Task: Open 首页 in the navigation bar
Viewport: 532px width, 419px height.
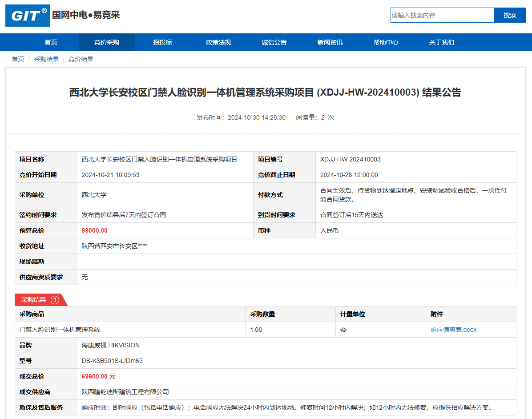Action: pyautogui.click(x=51, y=42)
